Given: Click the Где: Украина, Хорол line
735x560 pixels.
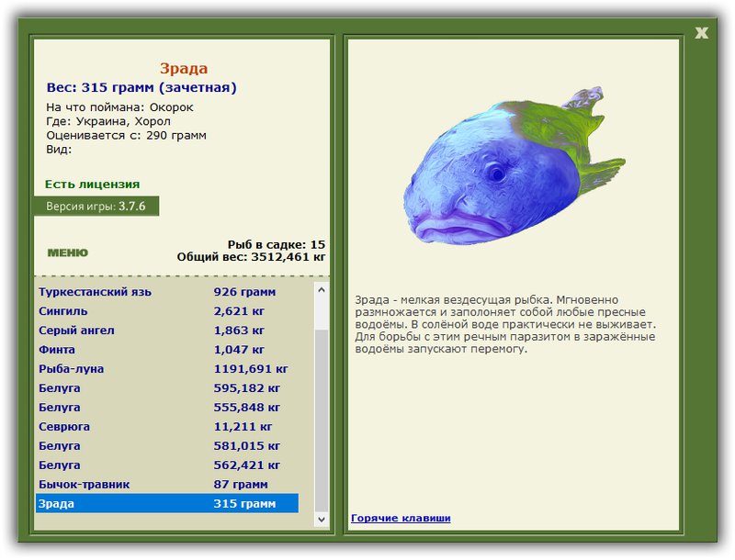Looking at the screenshot, I should pyautogui.click(x=108, y=121).
